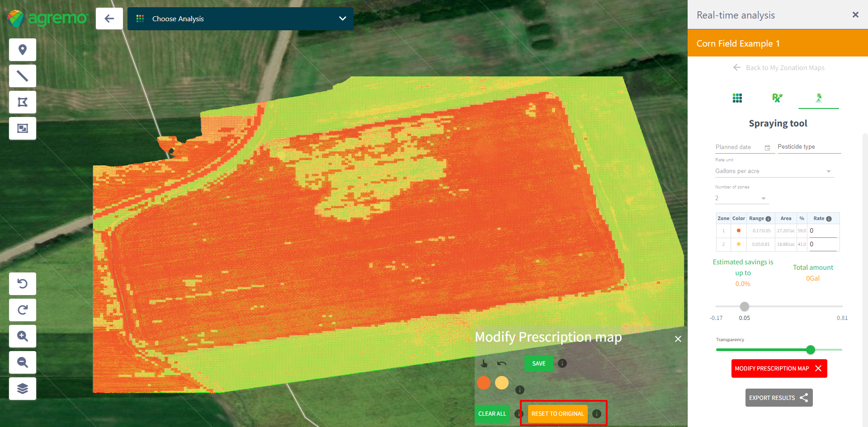
Task: Pick the orange zone color swatch
Action: (484, 383)
